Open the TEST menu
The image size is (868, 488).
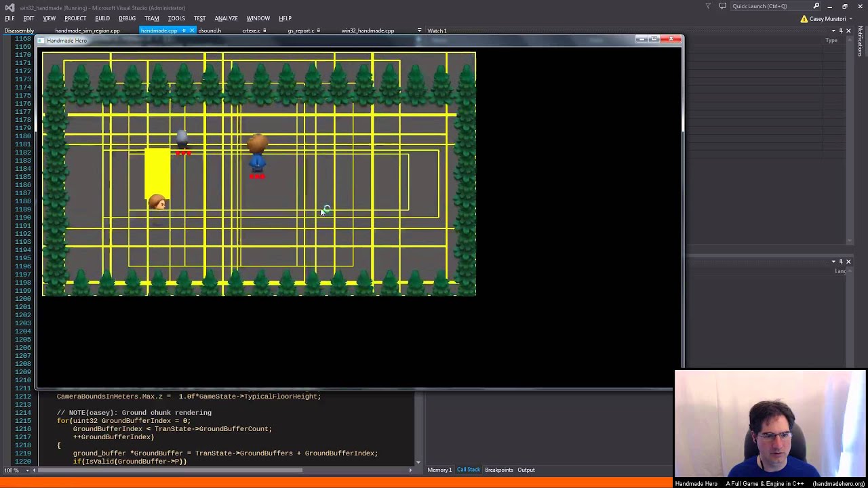tap(199, 18)
